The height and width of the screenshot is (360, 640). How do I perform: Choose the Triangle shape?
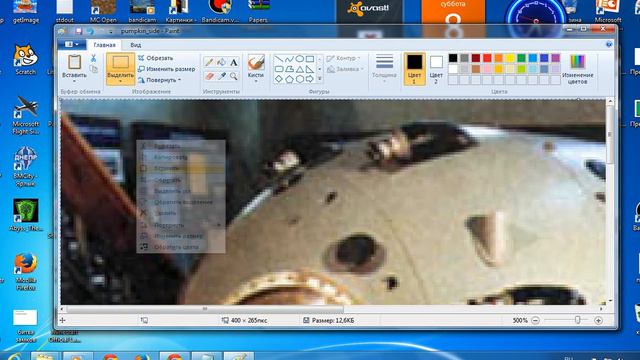coord(300,69)
